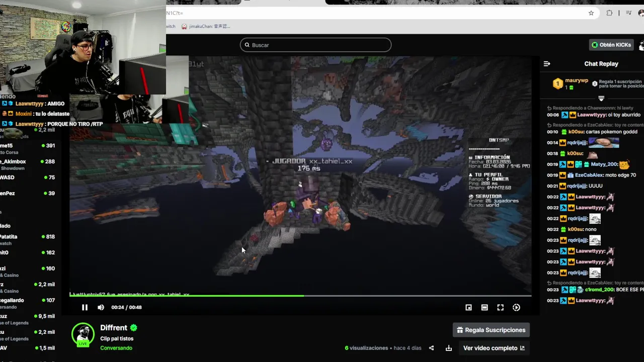Toggle theater mode icon
This screenshot has width=644, height=362.
click(485, 307)
